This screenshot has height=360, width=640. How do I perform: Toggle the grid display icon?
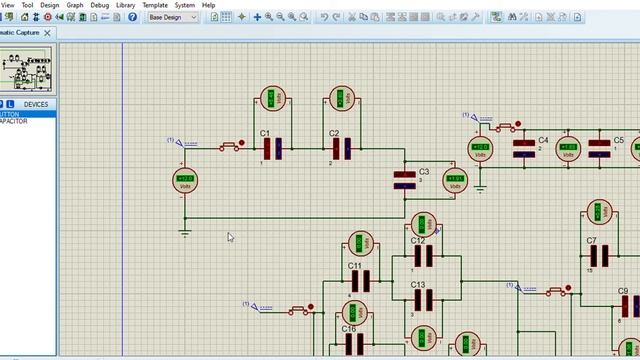226,17
